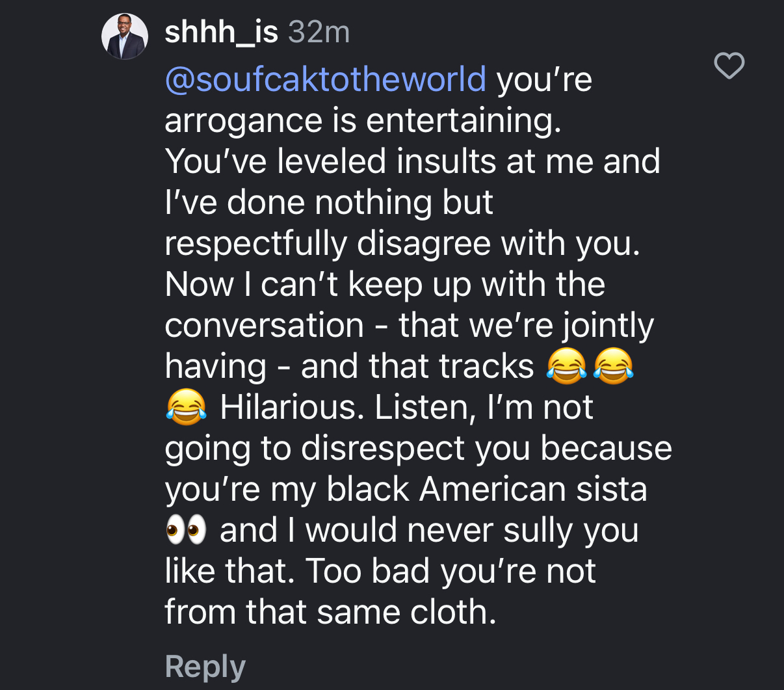The width and height of the screenshot is (784, 690).
Task: Click the final line "from that same cloth."
Action: click(x=330, y=612)
